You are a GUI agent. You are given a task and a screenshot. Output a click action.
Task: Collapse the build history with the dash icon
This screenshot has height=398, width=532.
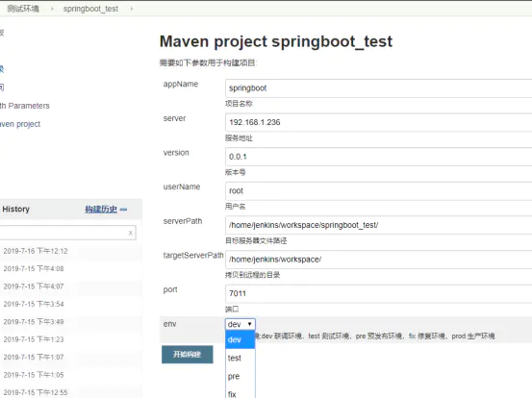coord(123,210)
